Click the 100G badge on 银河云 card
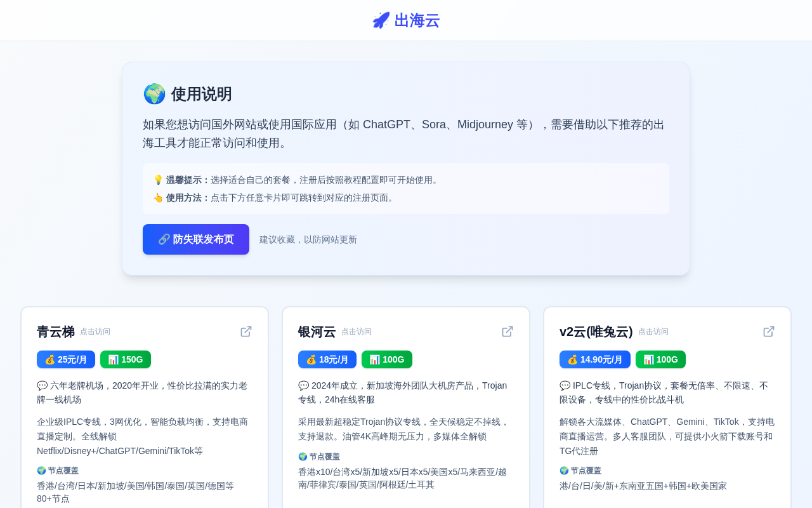This screenshot has width=812, height=508. 387,359
